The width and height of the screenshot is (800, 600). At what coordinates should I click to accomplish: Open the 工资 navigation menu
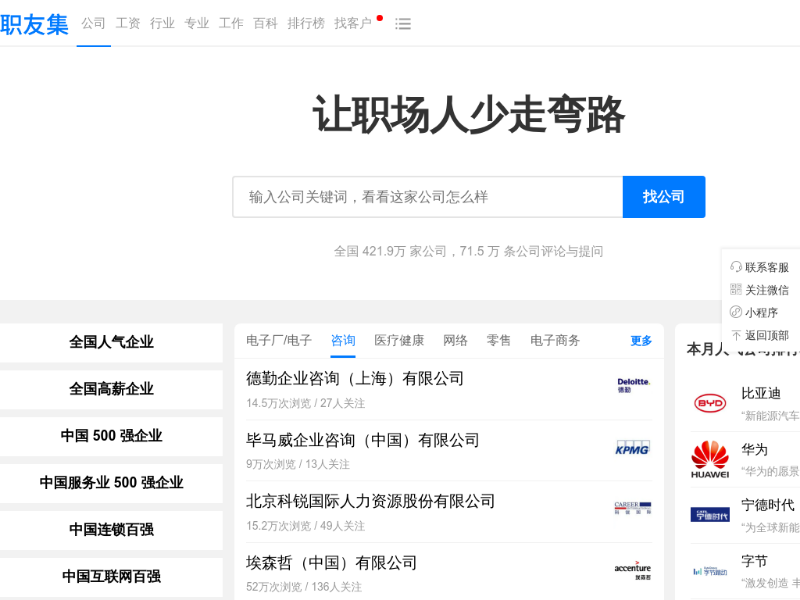[x=128, y=24]
